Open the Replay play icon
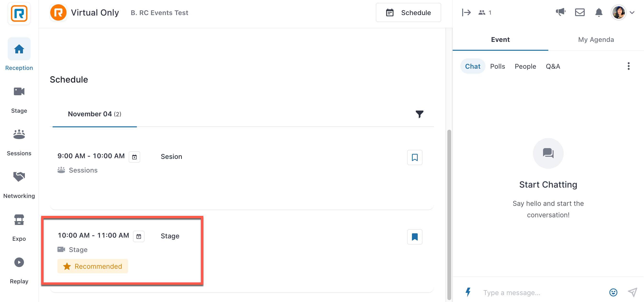 click(x=19, y=263)
